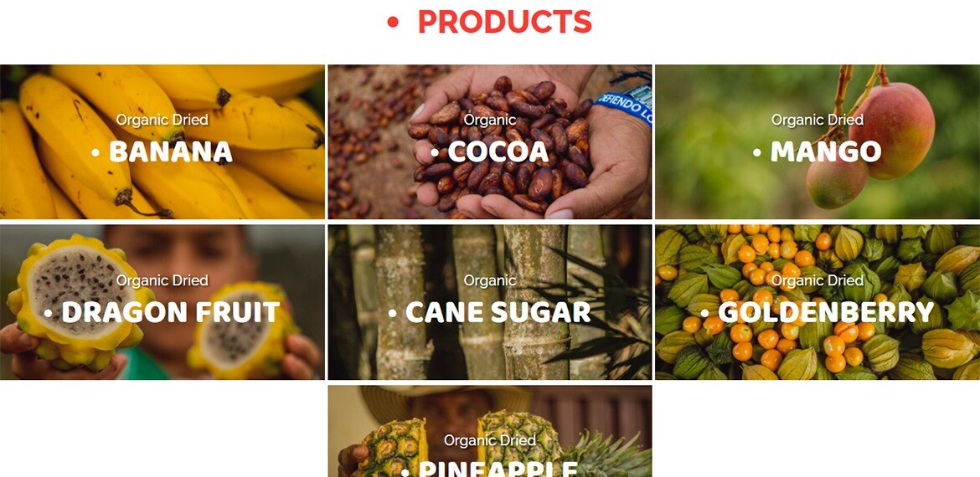Open the Dragon Fruit product tile

click(162, 302)
